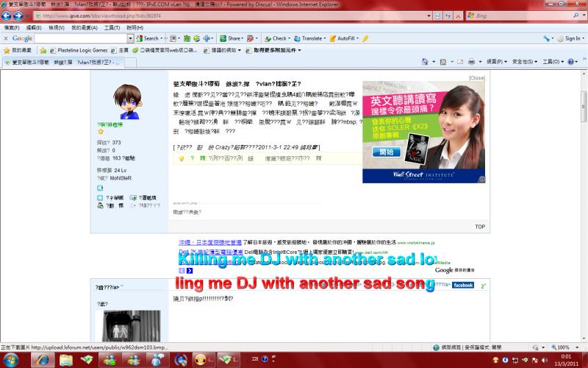Select the active forum thread browser tab

[62, 63]
